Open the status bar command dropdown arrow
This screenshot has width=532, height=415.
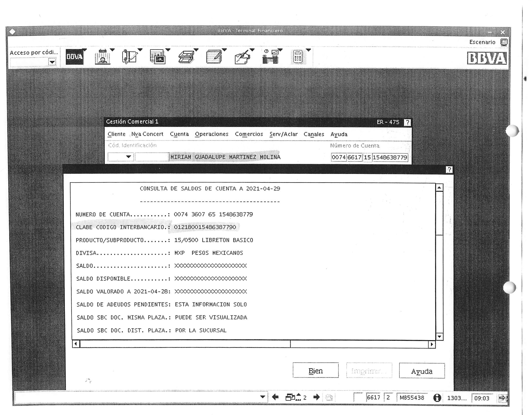coord(263,397)
